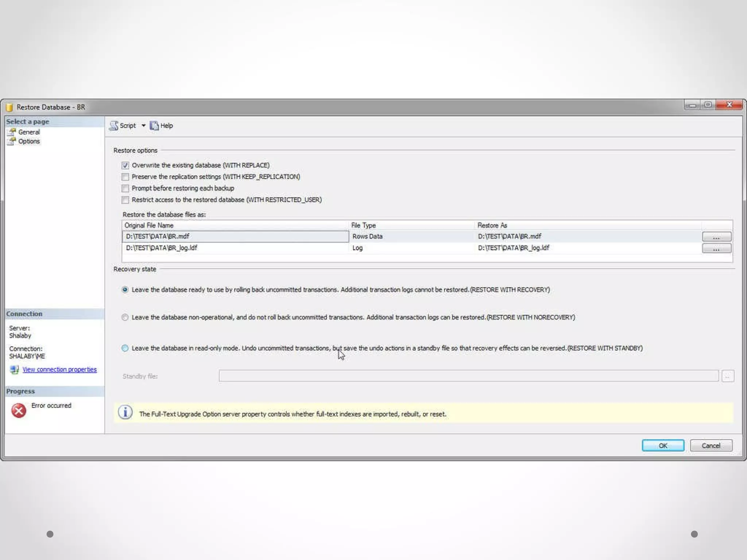Browse restore path for BR_log.ldf row
747x560 pixels.
[716, 249]
